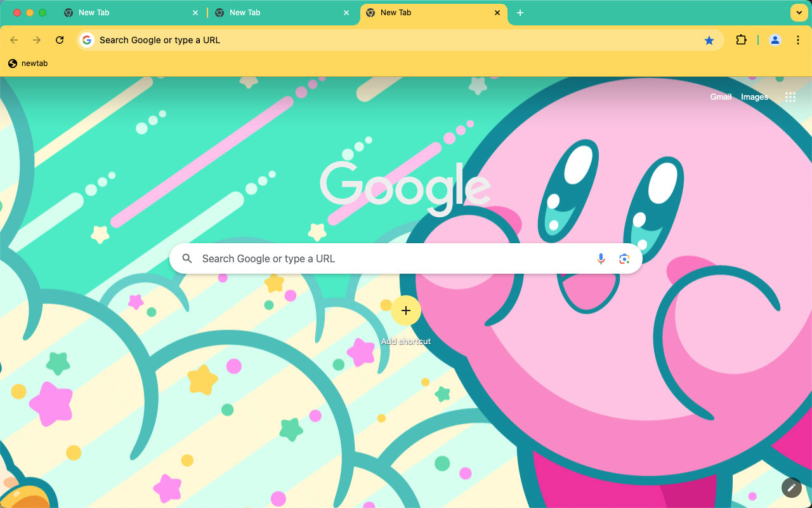Open the Google apps grid
Screen dimensions: 812x508
pos(790,97)
